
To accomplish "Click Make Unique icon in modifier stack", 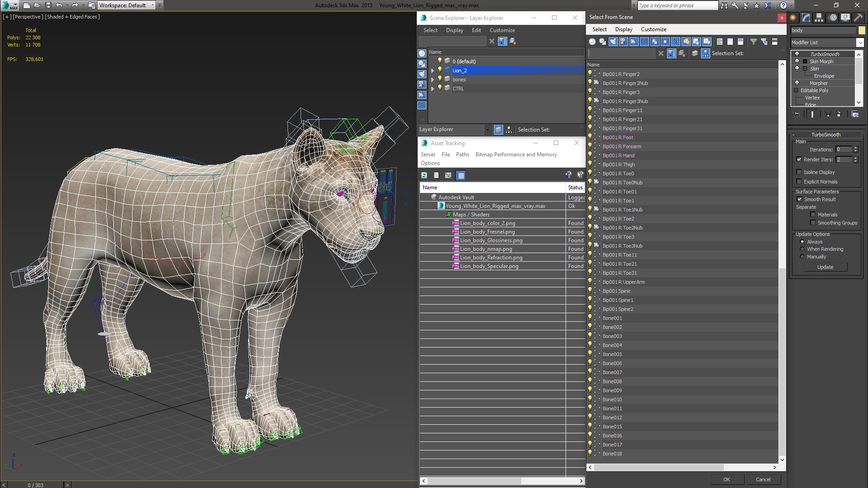I will (828, 114).
